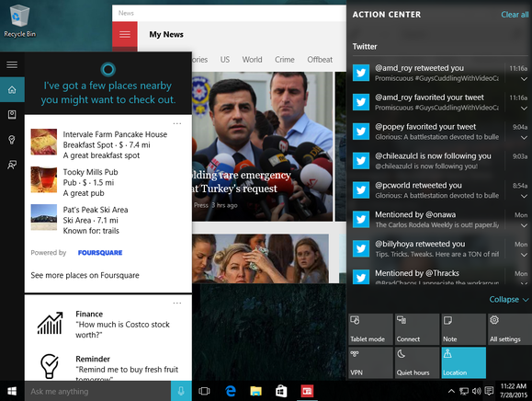Screen dimensions: 532x401
Task: Open the taskbar clock and date
Action: click(x=514, y=391)
